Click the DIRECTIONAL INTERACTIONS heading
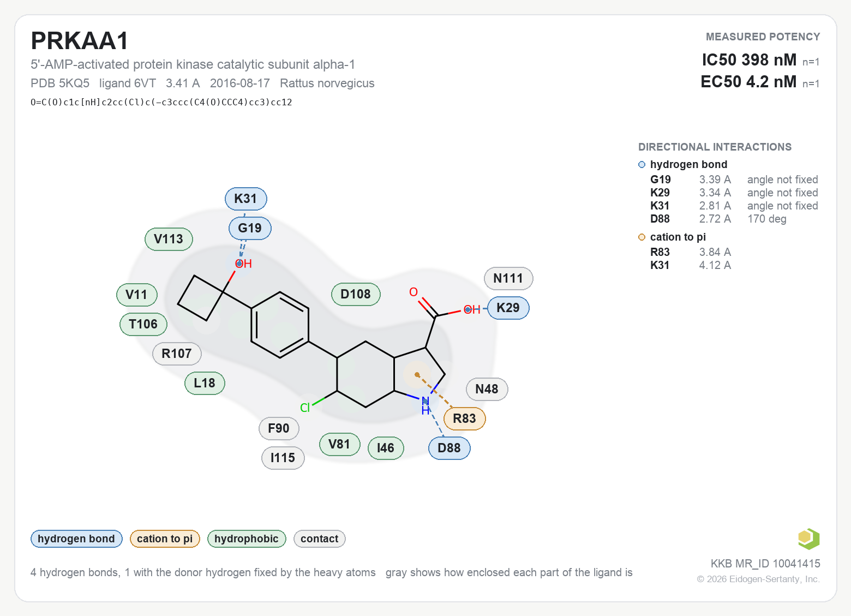Screen dimensions: 851x616 (x=715, y=147)
